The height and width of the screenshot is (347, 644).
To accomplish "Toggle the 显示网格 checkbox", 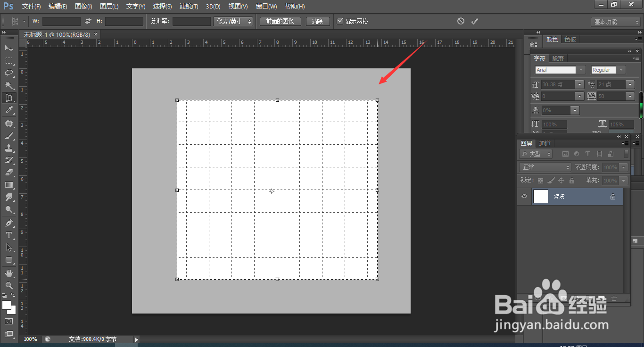I will [x=340, y=21].
